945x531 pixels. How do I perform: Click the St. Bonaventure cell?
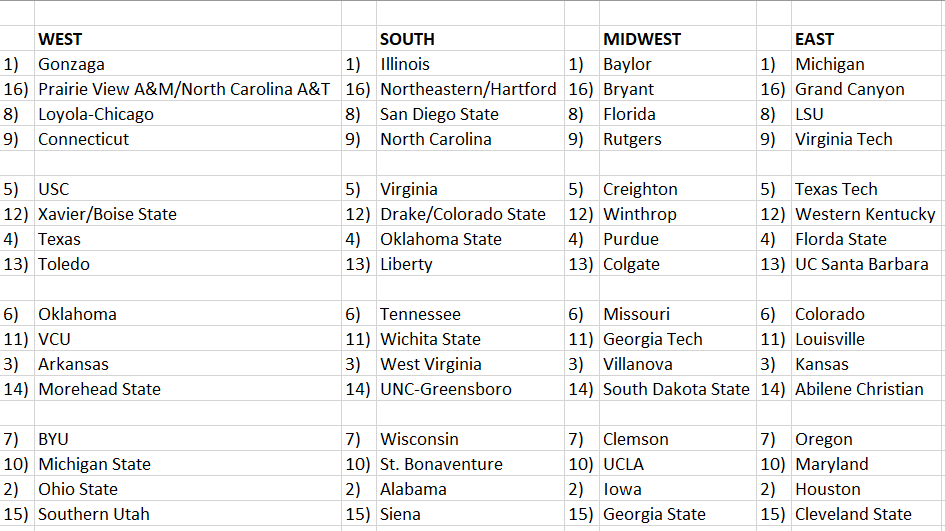[x=441, y=464]
